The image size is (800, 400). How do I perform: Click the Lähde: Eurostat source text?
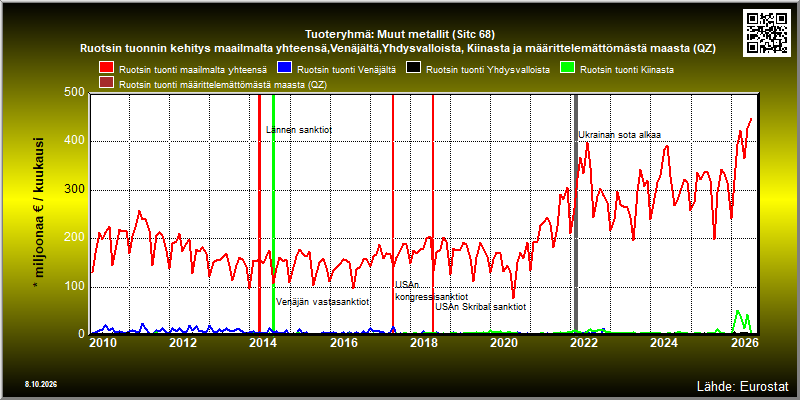[742, 385]
